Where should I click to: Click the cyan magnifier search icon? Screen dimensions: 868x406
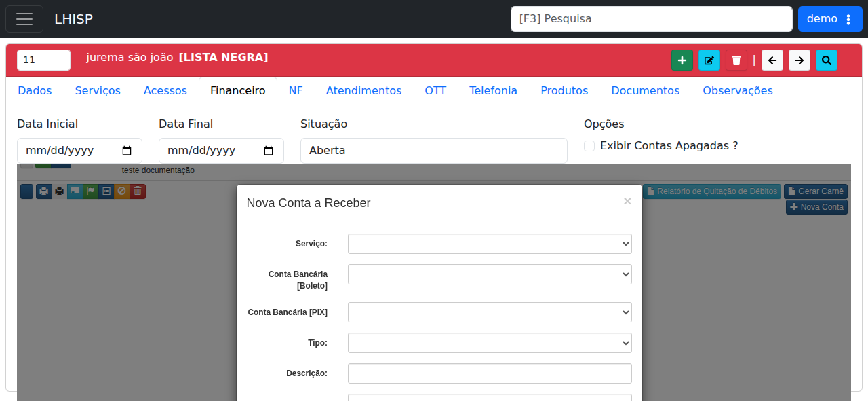tap(827, 60)
